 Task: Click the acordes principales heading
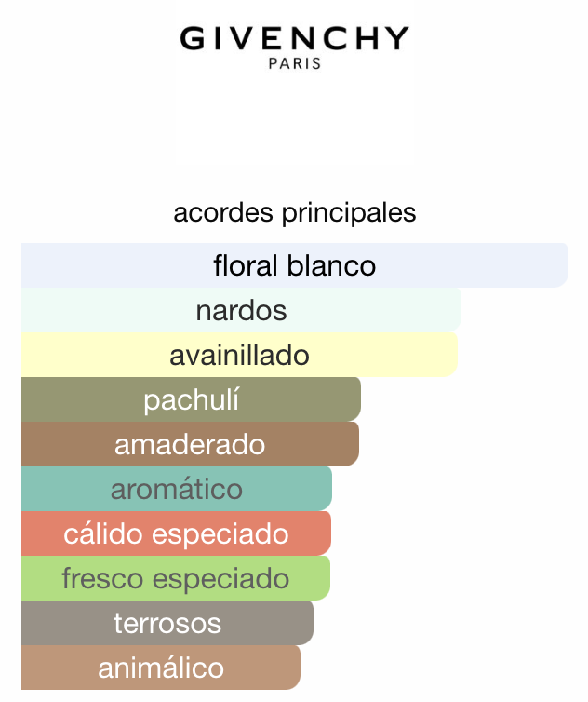point(295,213)
